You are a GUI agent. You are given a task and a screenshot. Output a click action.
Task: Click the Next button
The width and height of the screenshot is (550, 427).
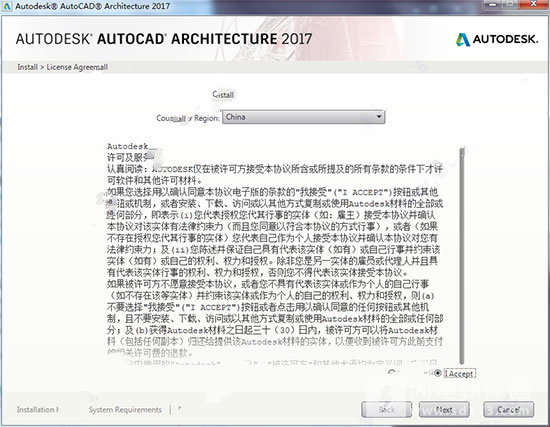[444, 409]
